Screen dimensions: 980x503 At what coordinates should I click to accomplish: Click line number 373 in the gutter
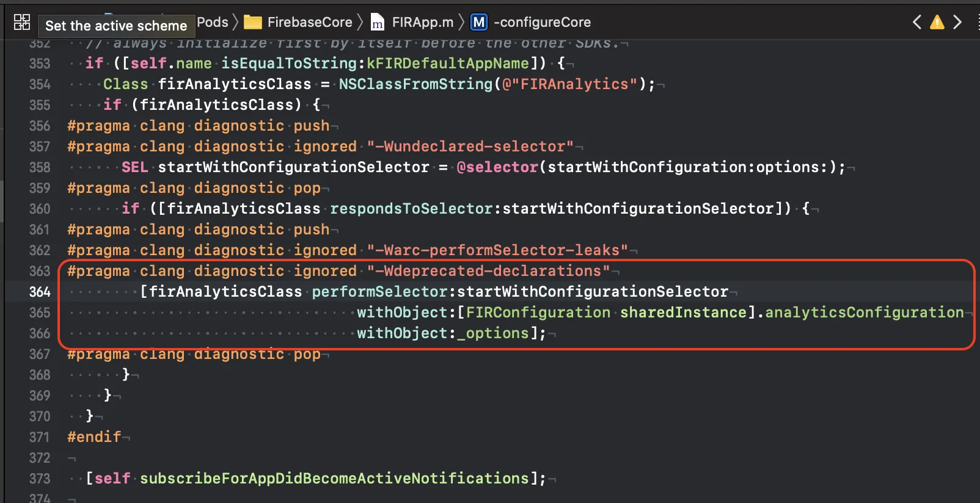pyautogui.click(x=40, y=479)
